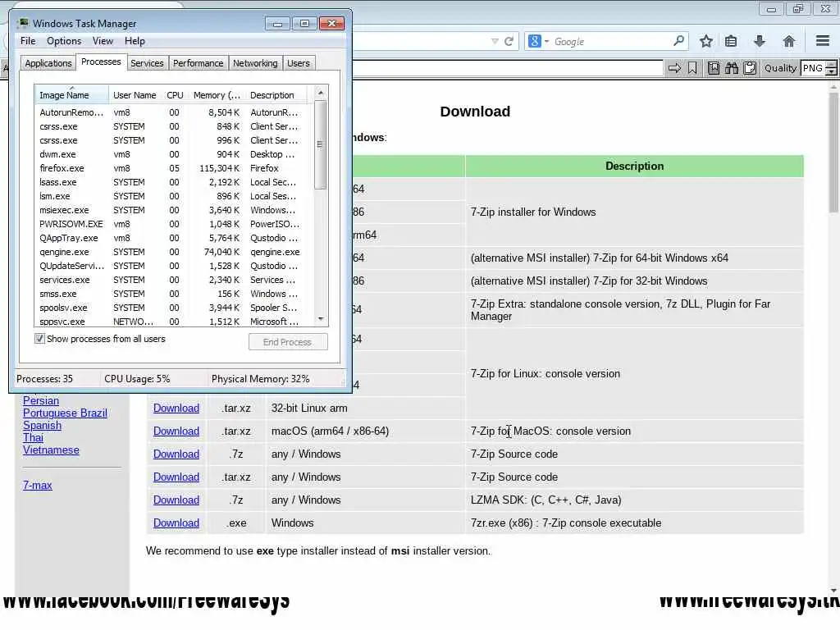Viewport: 840px width, 630px height.
Task: Open the Portuguese Brazil language link
Action: (x=65, y=413)
